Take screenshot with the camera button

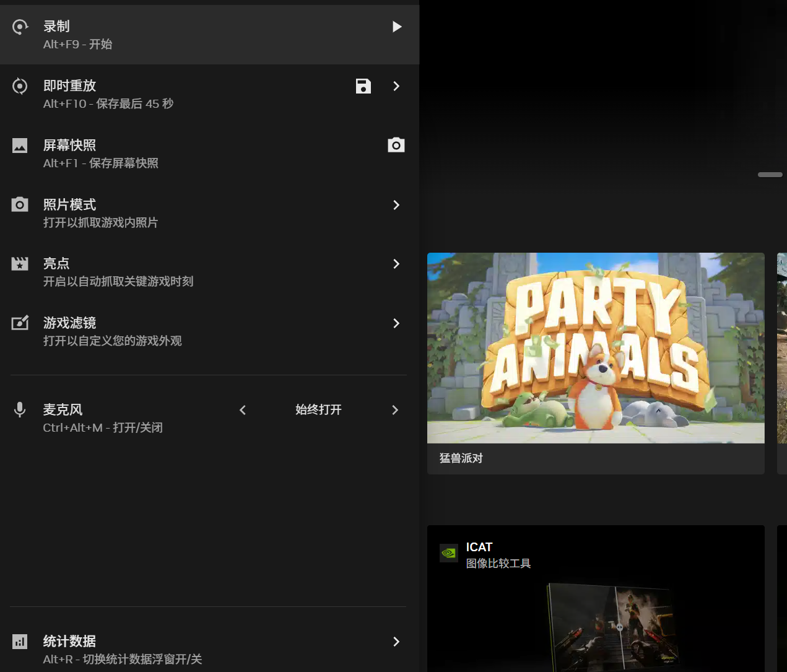click(396, 145)
